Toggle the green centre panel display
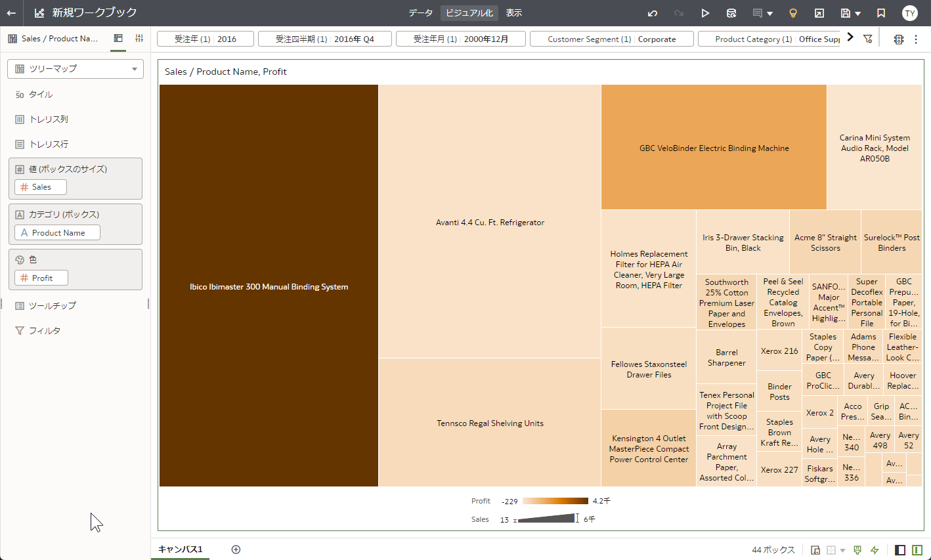Viewport: 931px width, 560px height. tap(917, 549)
